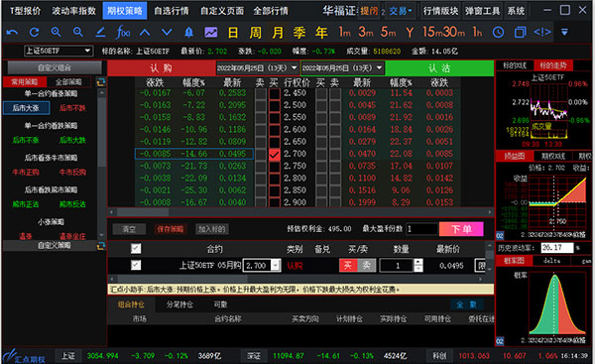Click the undo arrow icon in toolbar
Screen dimensions: 595x364
12,33
